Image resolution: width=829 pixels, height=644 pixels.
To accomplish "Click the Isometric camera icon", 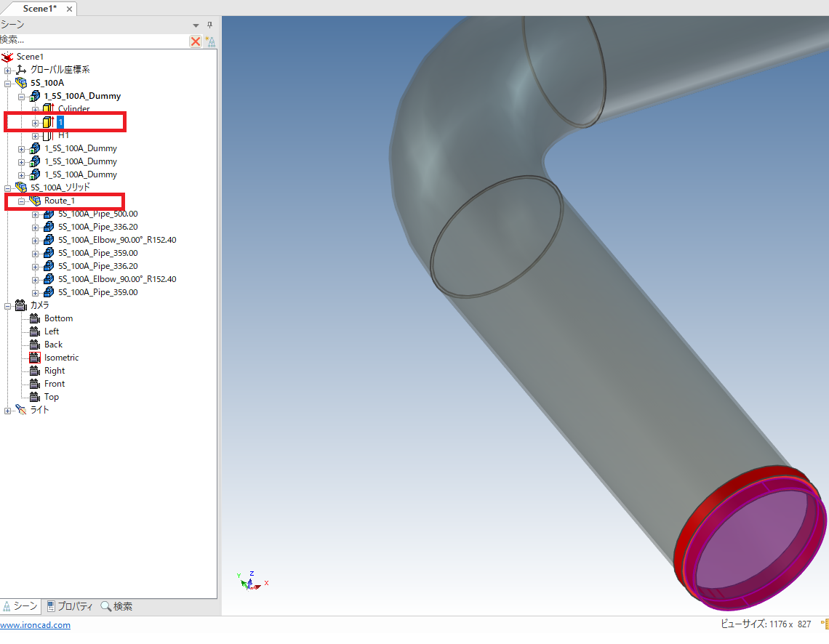I will point(34,358).
